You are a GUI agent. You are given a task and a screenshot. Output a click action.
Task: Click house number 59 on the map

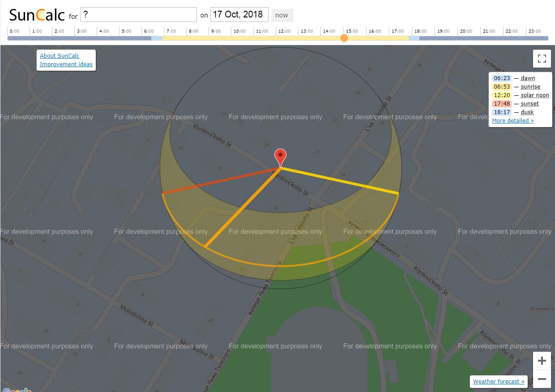[358, 93]
